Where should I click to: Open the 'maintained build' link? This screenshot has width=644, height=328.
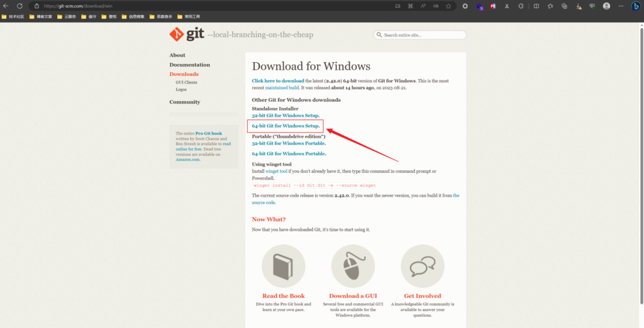[x=282, y=88]
